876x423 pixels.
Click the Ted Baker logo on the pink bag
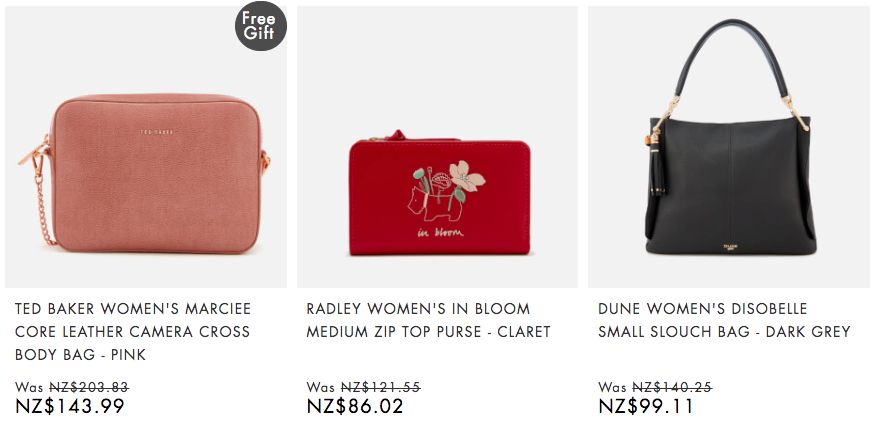pos(156,132)
